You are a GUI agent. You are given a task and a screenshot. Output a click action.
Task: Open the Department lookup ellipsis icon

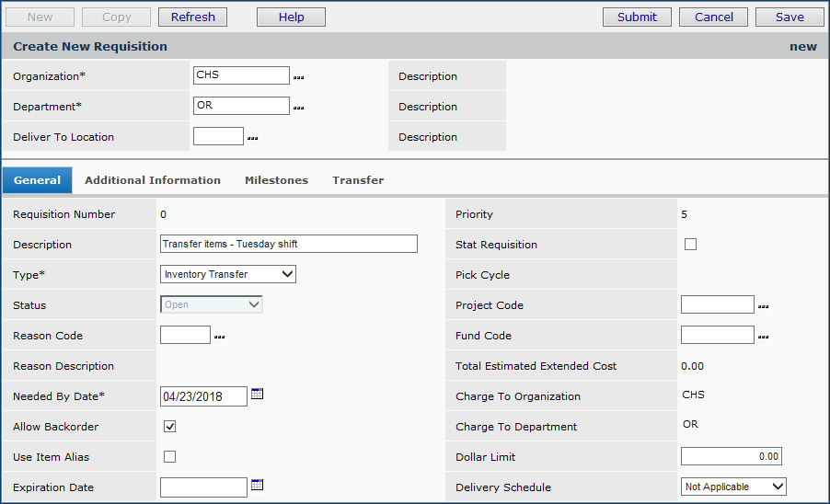(298, 109)
